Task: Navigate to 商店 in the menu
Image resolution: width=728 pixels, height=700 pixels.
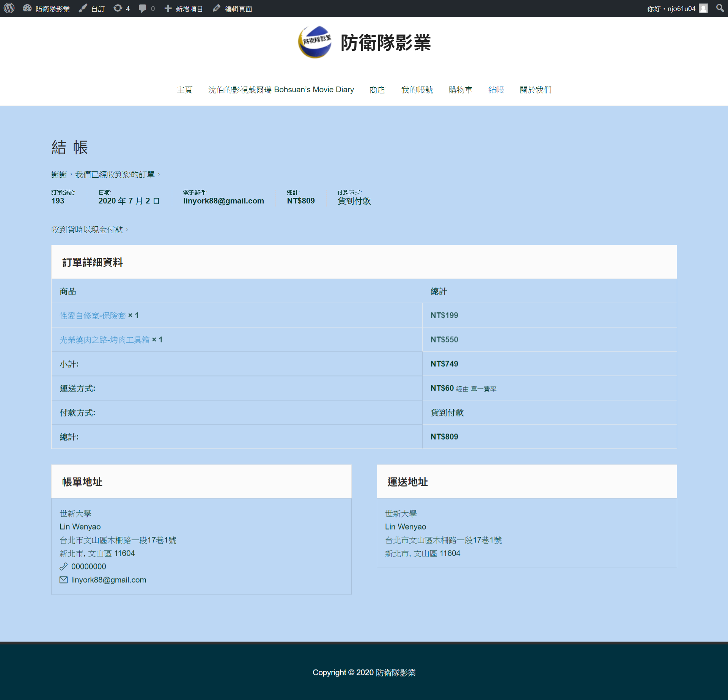Action: [377, 90]
